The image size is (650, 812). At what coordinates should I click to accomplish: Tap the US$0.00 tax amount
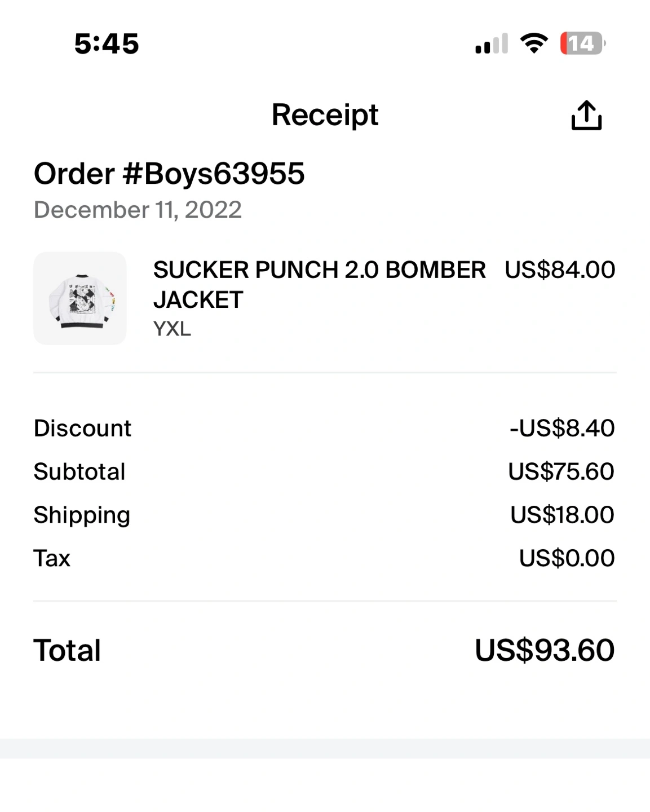pos(567,558)
